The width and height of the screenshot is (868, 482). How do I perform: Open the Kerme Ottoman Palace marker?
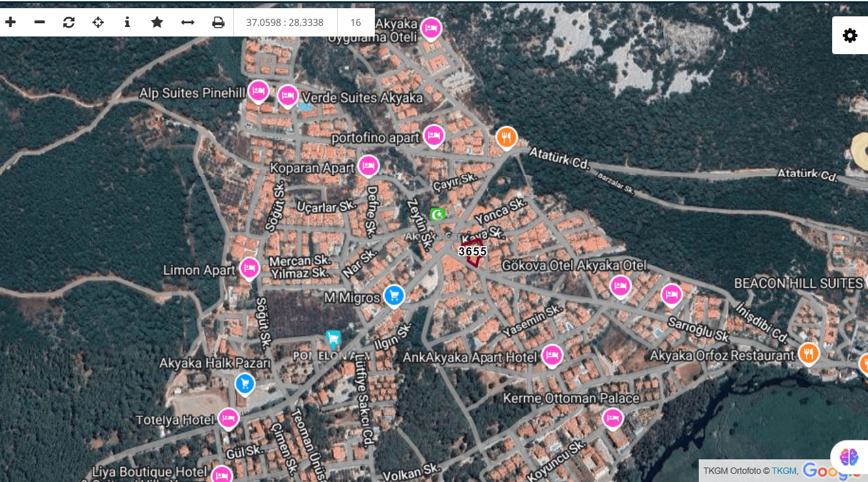(613, 417)
